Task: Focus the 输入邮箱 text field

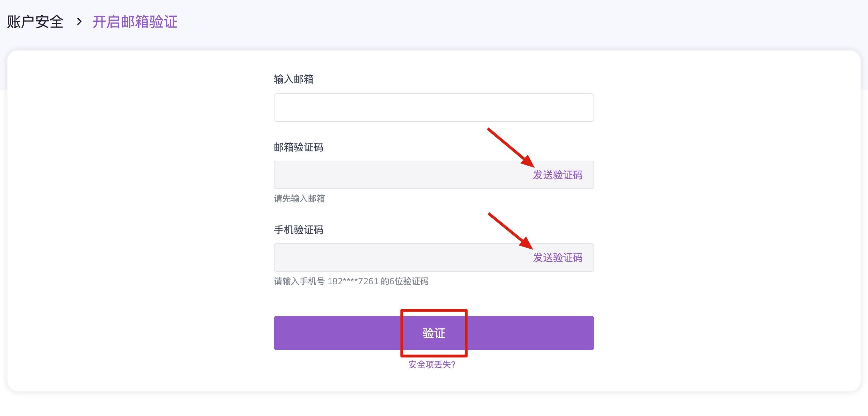Action: [433, 108]
